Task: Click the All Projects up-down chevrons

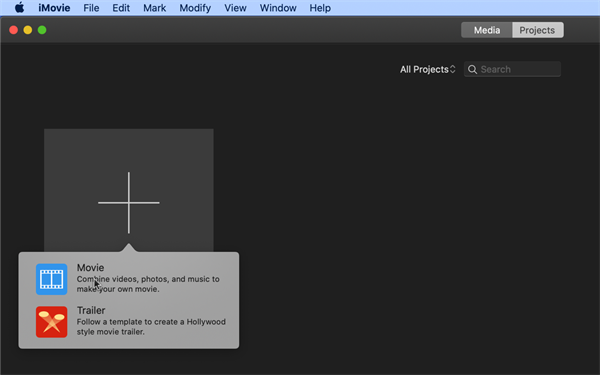Action: pos(453,69)
